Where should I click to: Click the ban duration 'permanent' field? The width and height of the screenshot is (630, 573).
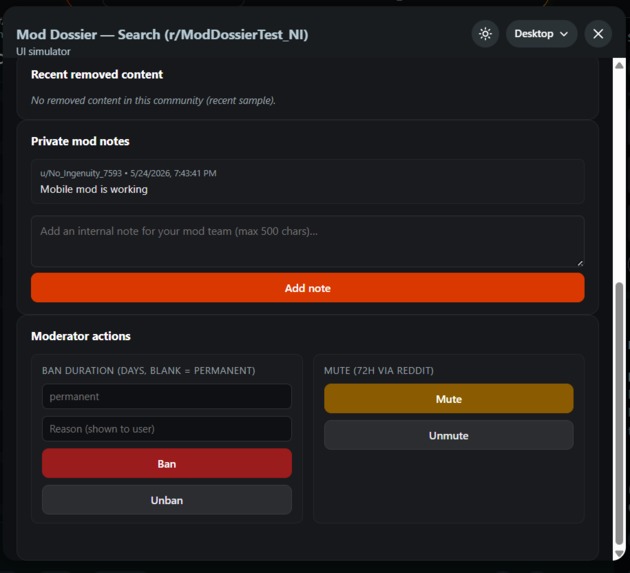pos(167,396)
